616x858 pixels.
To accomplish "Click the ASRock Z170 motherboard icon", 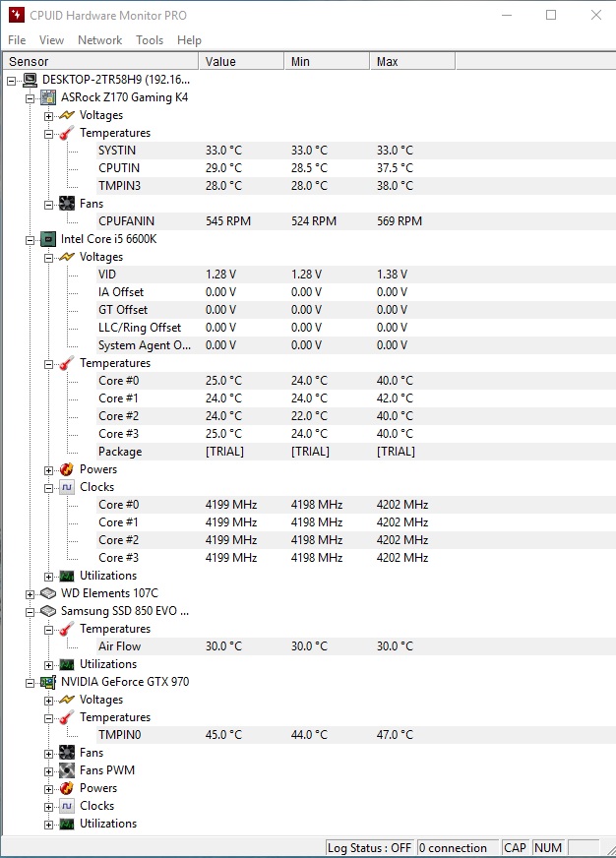I will click(48, 97).
